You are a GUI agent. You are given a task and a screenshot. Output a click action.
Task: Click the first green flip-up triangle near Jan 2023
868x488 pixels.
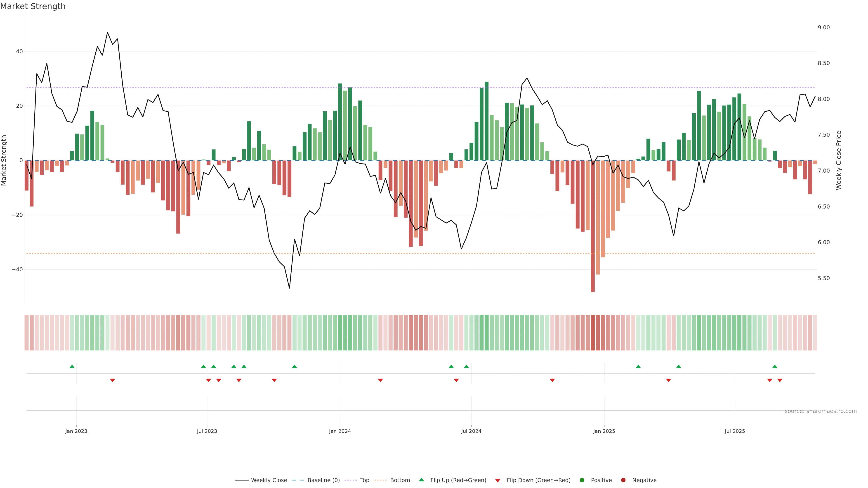(72, 366)
